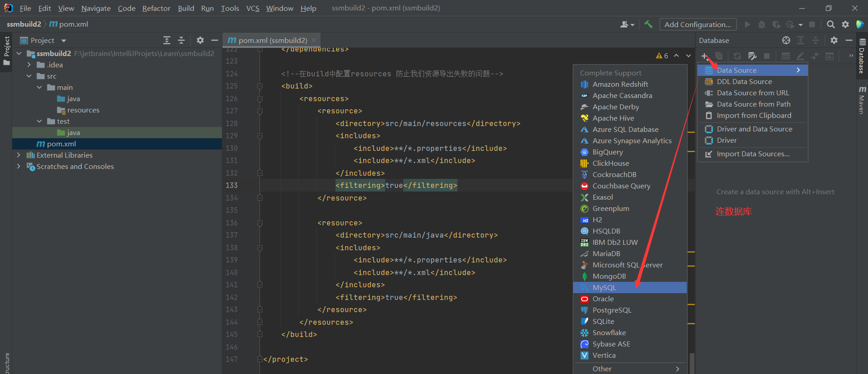Select Data Source from URL
Viewport: 868px width, 374px height.
coord(753,93)
